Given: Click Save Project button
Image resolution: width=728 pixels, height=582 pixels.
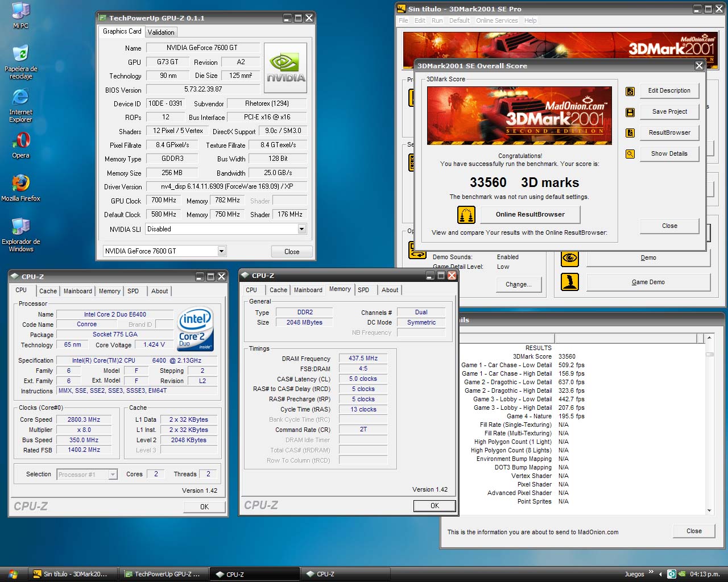Looking at the screenshot, I should tap(669, 112).
